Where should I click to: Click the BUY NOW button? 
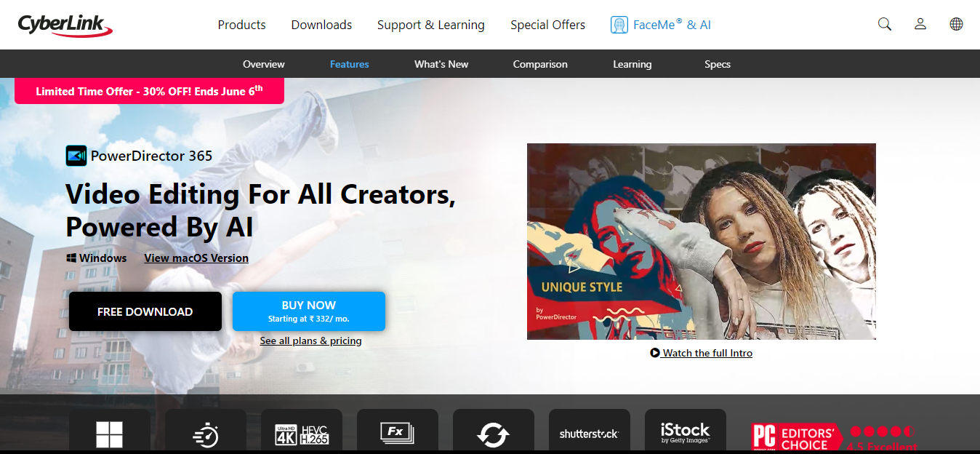coord(309,311)
